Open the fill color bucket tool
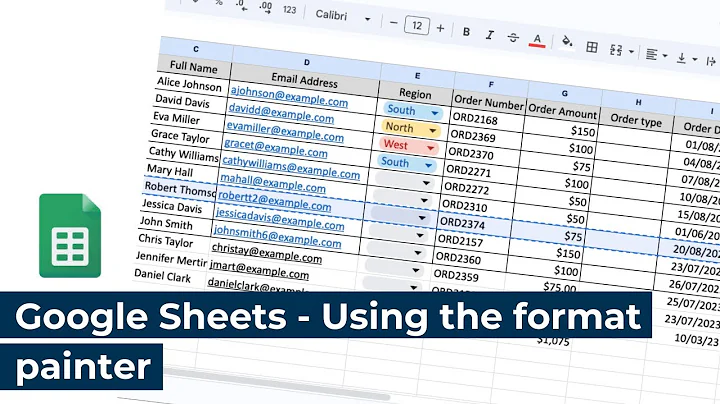Viewport: 720px width, 404px height. pyautogui.click(x=567, y=42)
